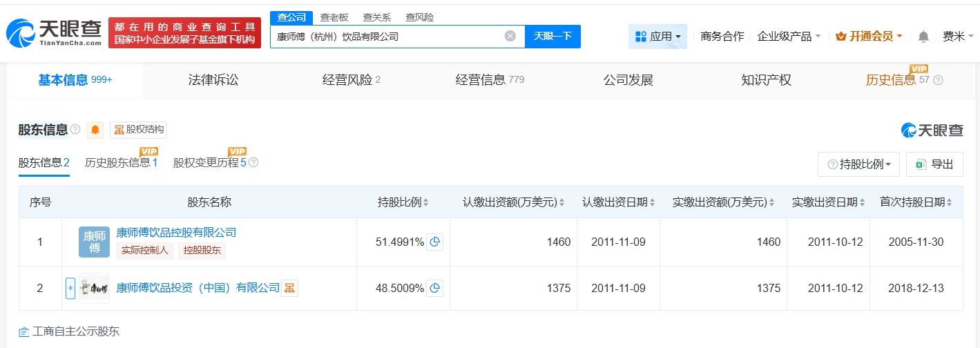The image size is (980, 348).
Task: Click the 商务合作 link
Action: 722,37
